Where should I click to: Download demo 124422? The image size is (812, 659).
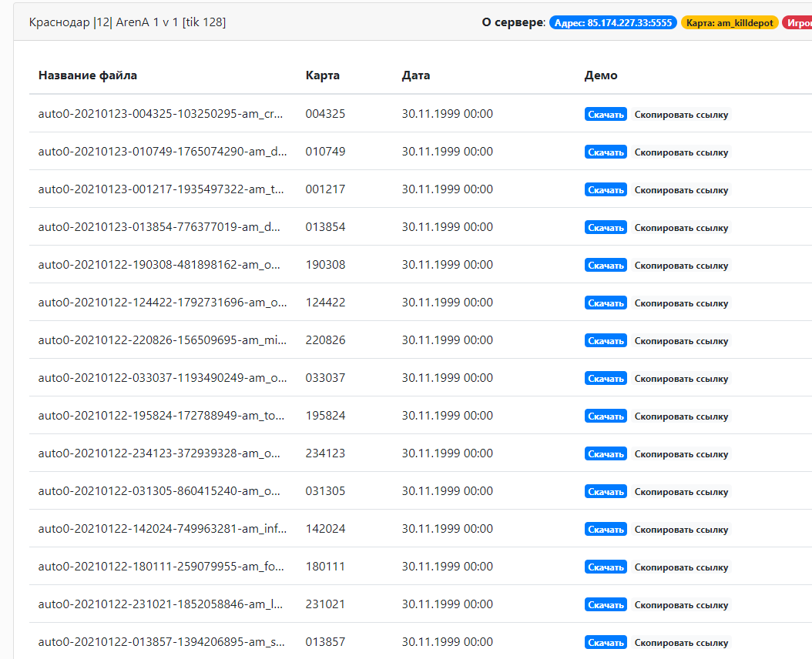[x=606, y=303]
